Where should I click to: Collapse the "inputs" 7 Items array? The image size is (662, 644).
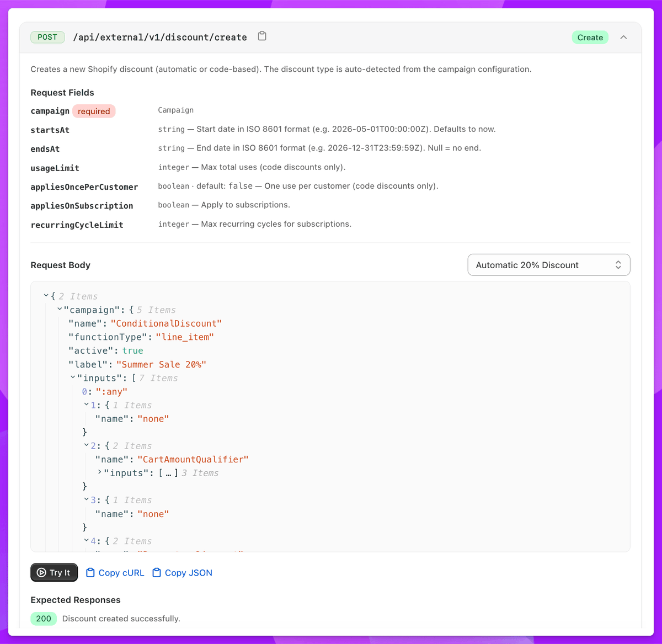click(73, 378)
